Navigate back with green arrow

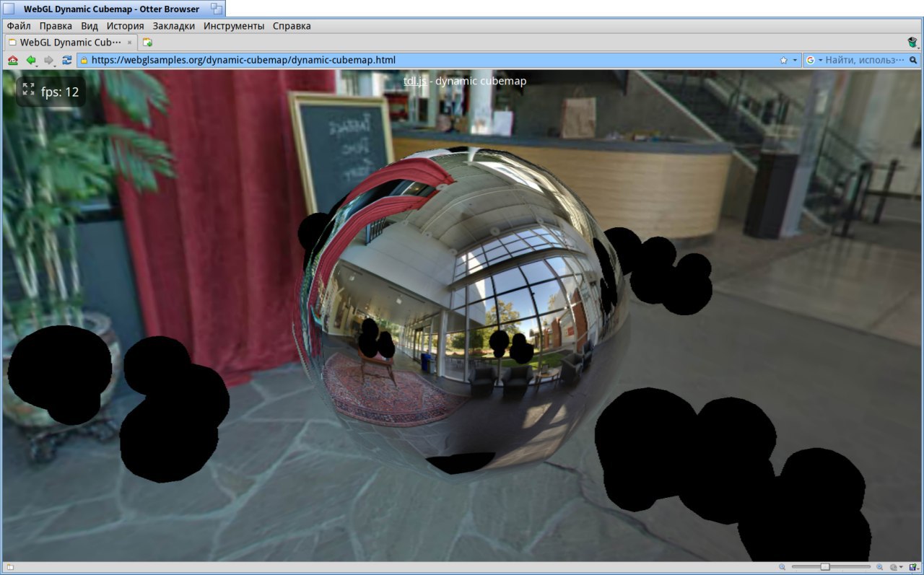pos(31,61)
